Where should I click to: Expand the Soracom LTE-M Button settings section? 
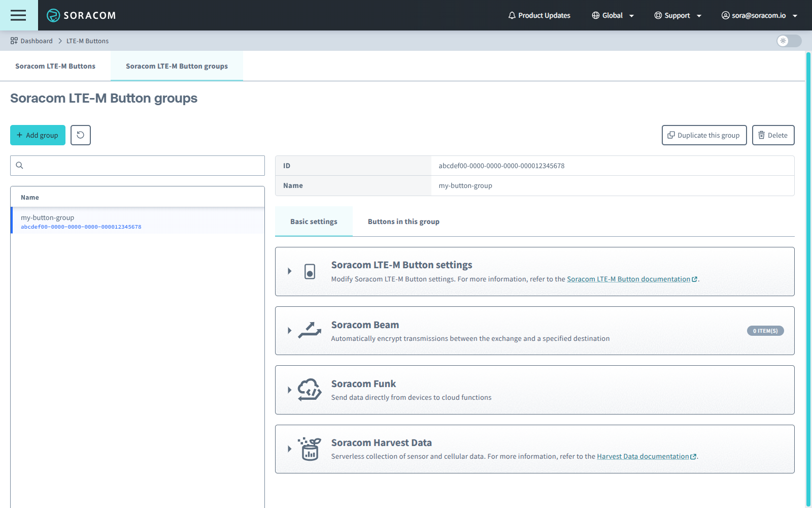[x=289, y=271]
